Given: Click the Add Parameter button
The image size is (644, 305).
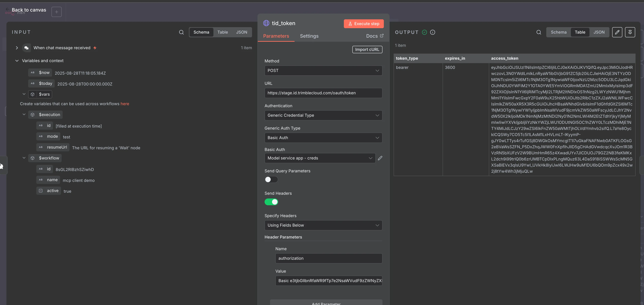Looking at the screenshot, I should coord(326,302).
